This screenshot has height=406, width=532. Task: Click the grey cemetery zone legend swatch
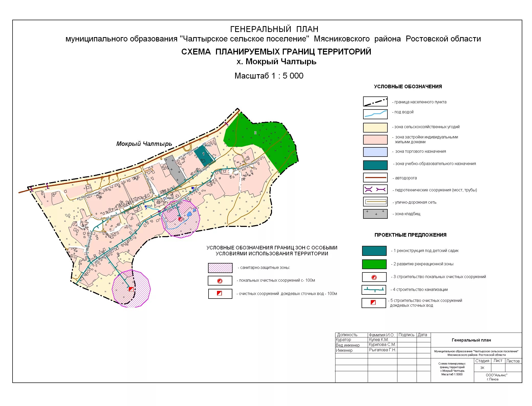(x=375, y=214)
